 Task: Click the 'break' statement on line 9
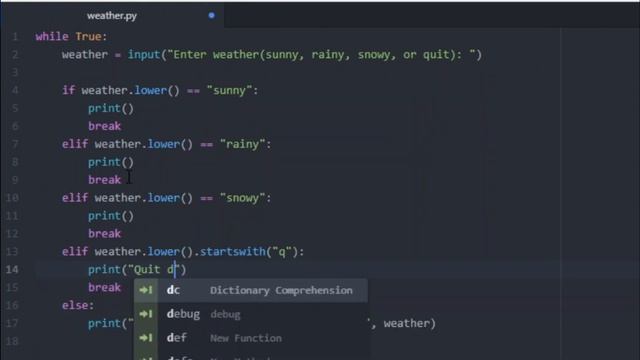tap(104, 180)
